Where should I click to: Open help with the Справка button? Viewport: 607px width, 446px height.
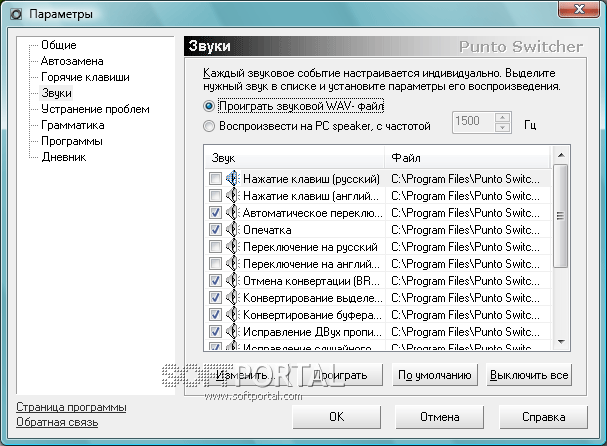[544, 417]
